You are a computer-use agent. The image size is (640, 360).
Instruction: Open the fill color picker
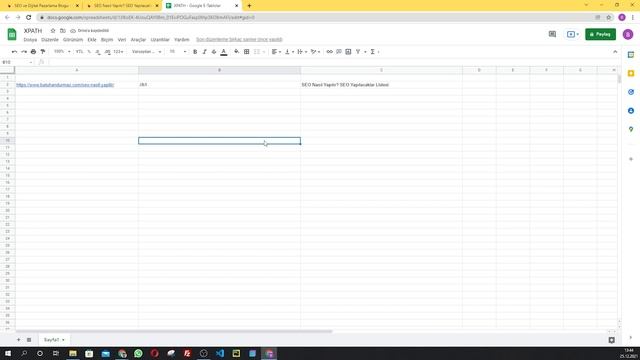(x=237, y=52)
